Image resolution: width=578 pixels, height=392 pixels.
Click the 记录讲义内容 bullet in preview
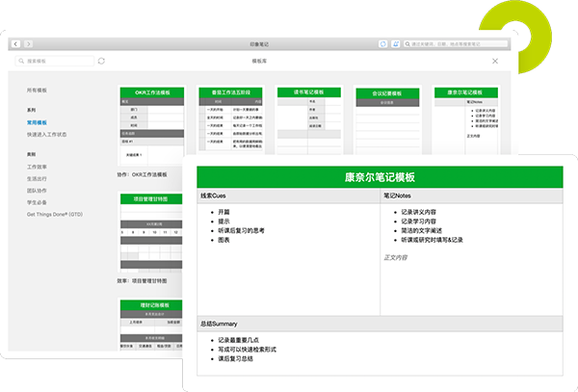(x=418, y=212)
